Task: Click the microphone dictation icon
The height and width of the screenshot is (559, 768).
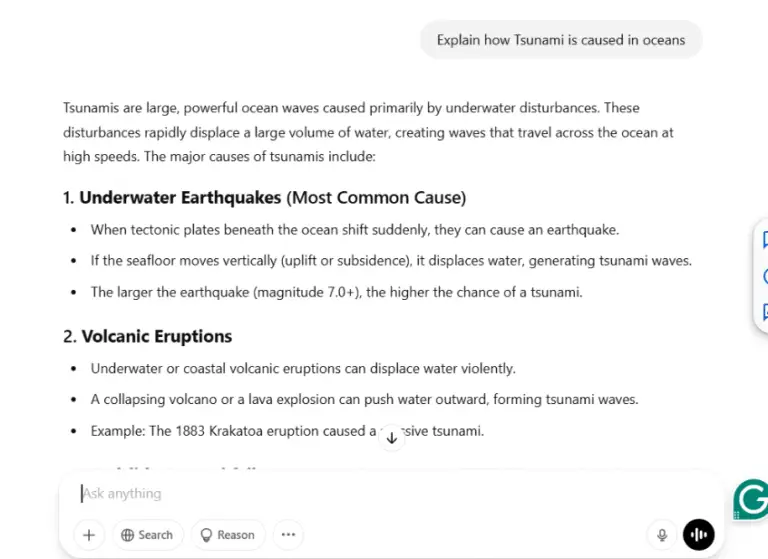Action: [x=660, y=535]
